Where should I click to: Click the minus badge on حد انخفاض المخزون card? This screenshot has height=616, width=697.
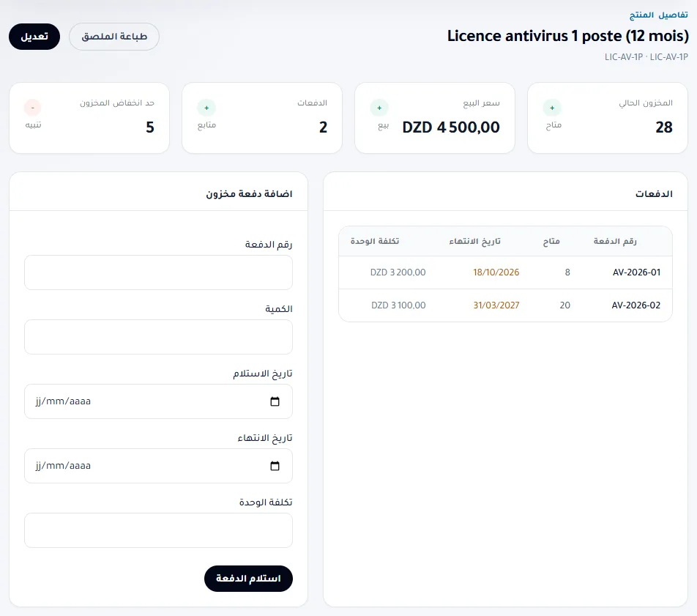[x=32, y=108]
